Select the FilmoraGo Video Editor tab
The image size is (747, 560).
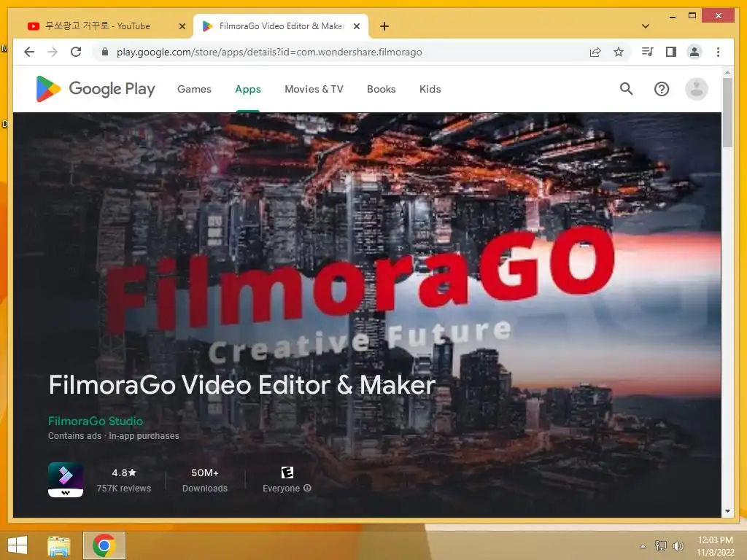click(x=281, y=26)
